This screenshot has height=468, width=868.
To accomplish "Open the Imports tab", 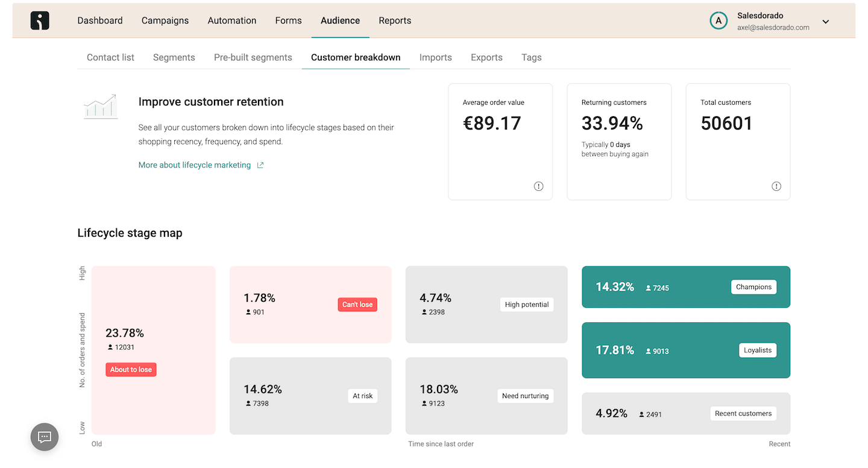I will coord(436,57).
